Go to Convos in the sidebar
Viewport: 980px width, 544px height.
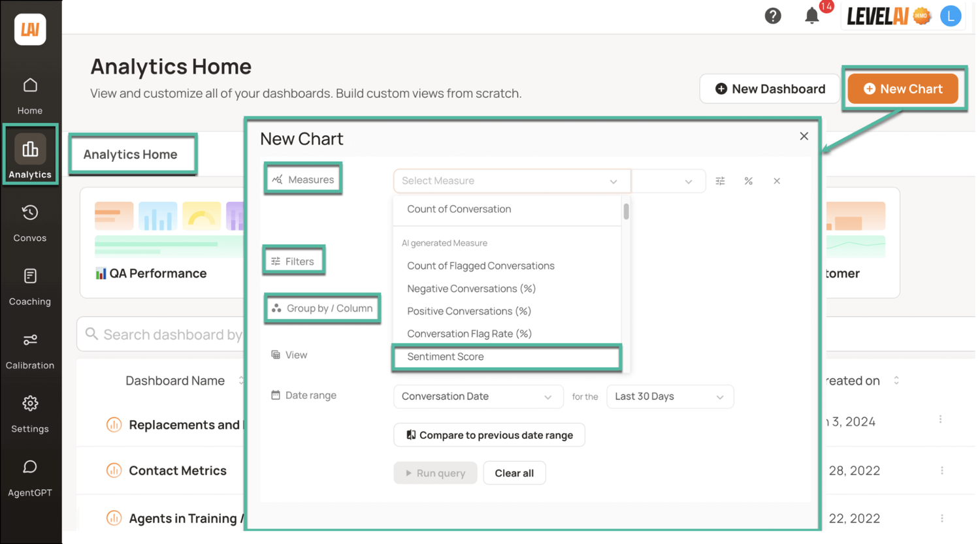[30, 223]
